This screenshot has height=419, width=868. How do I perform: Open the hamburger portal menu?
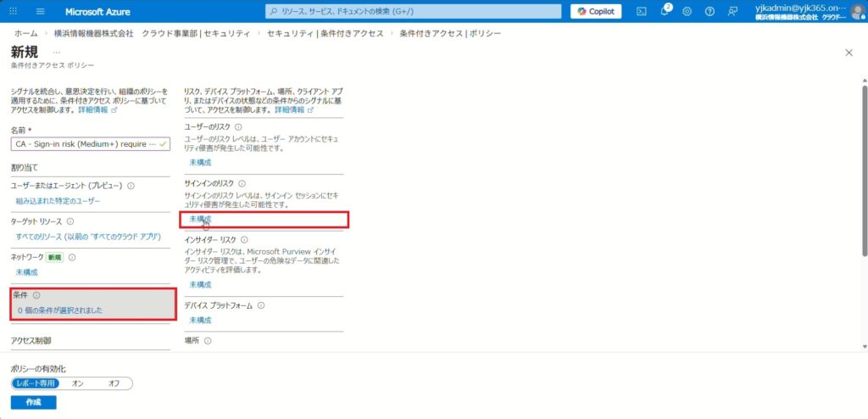click(x=40, y=11)
